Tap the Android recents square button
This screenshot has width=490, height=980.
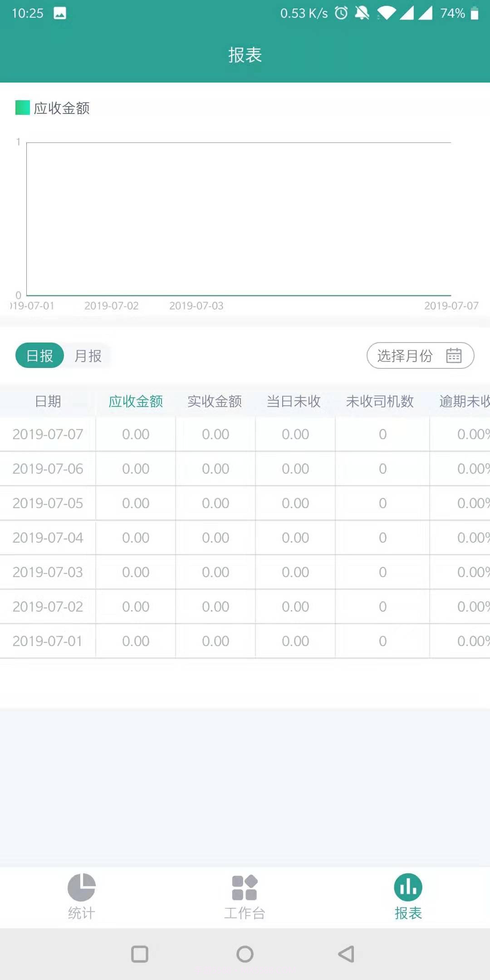pos(140,954)
